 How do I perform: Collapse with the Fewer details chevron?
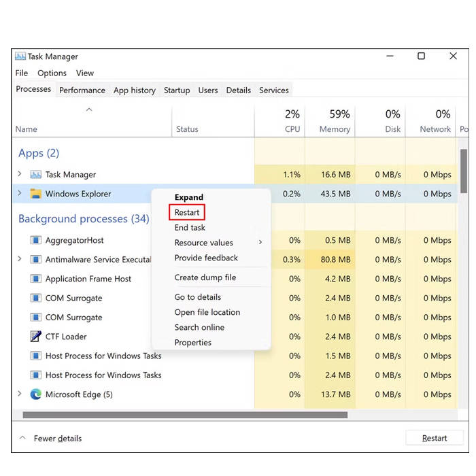pos(22,438)
